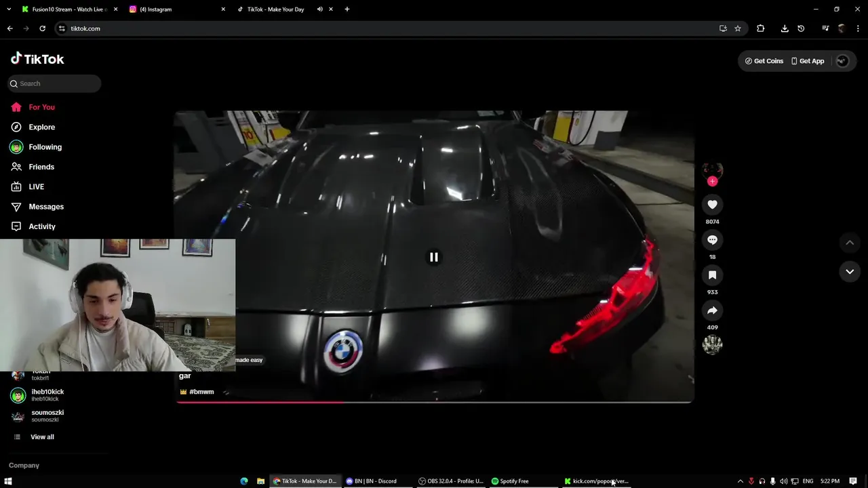This screenshot has width=868, height=488.
Task: Open Chrome three-dot menu
Action: (858, 28)
